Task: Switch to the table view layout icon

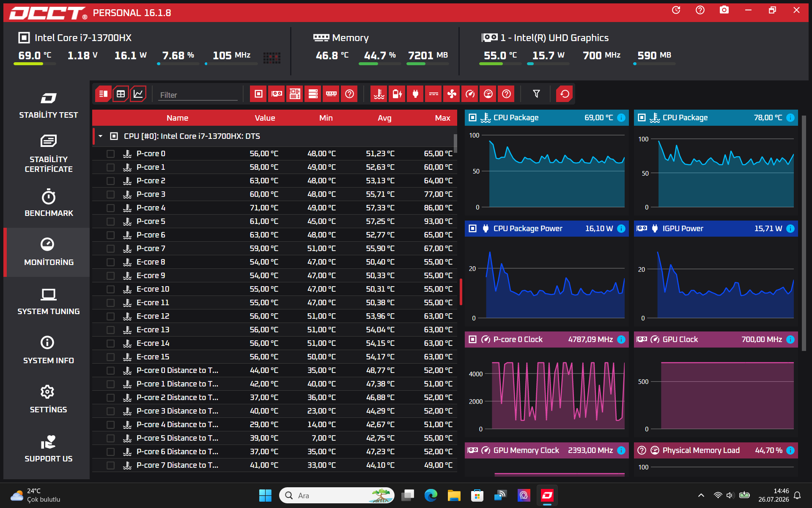Action: point(121,94)
